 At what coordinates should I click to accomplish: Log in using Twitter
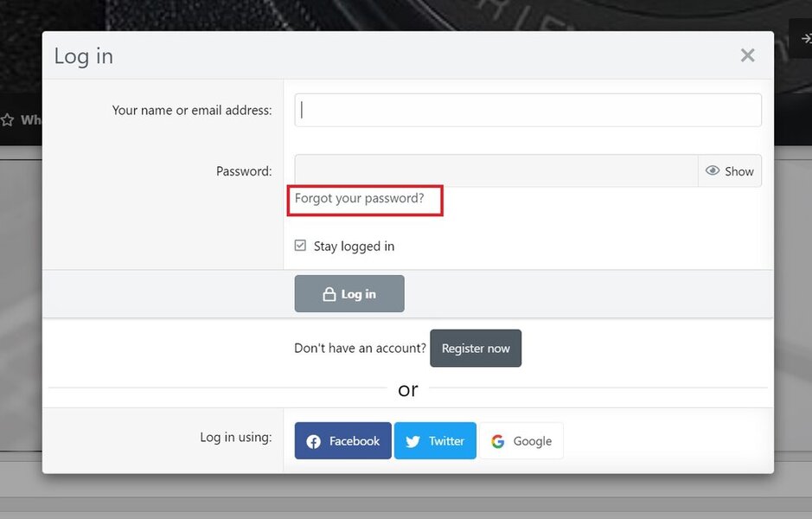(x=435, y=441)
